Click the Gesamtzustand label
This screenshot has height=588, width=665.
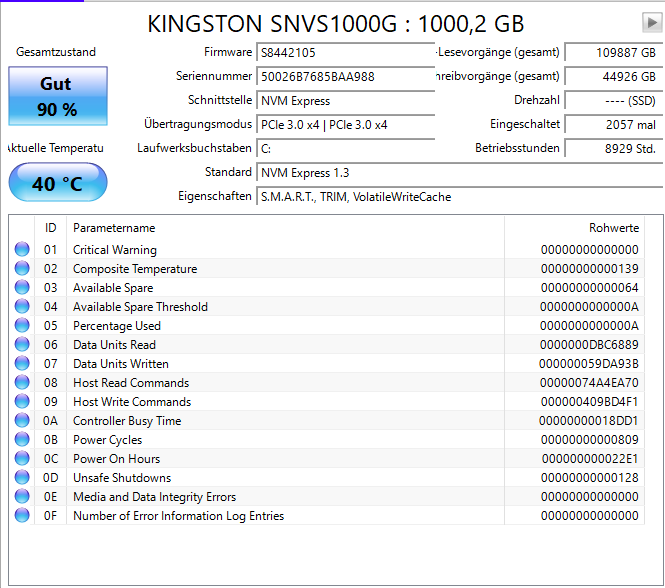pyautogui.click(x=56, y=52)
